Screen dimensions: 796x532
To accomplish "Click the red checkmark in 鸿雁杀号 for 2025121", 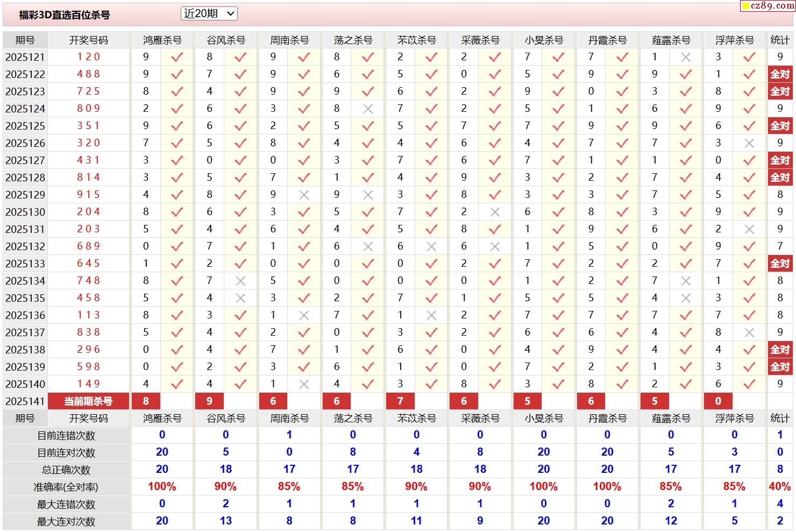I will 177,57.
